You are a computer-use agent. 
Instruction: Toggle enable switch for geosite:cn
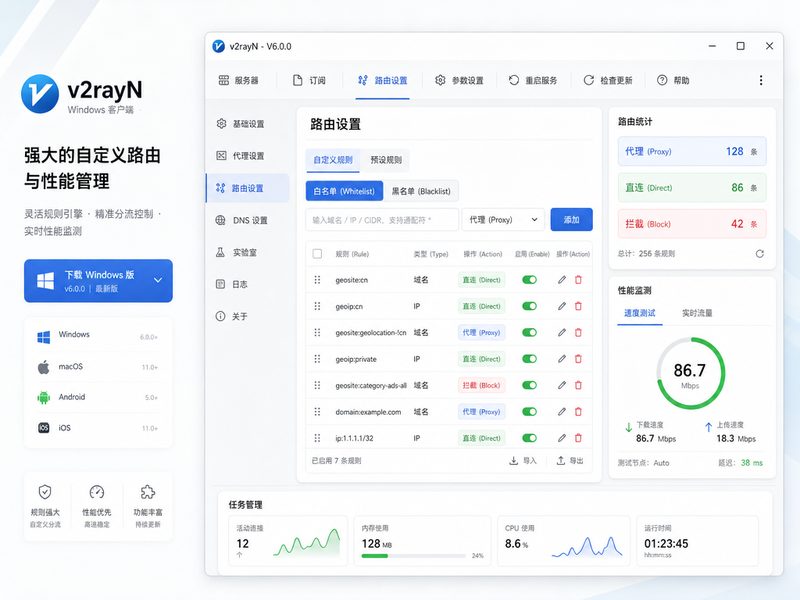(x=530, y=280)
